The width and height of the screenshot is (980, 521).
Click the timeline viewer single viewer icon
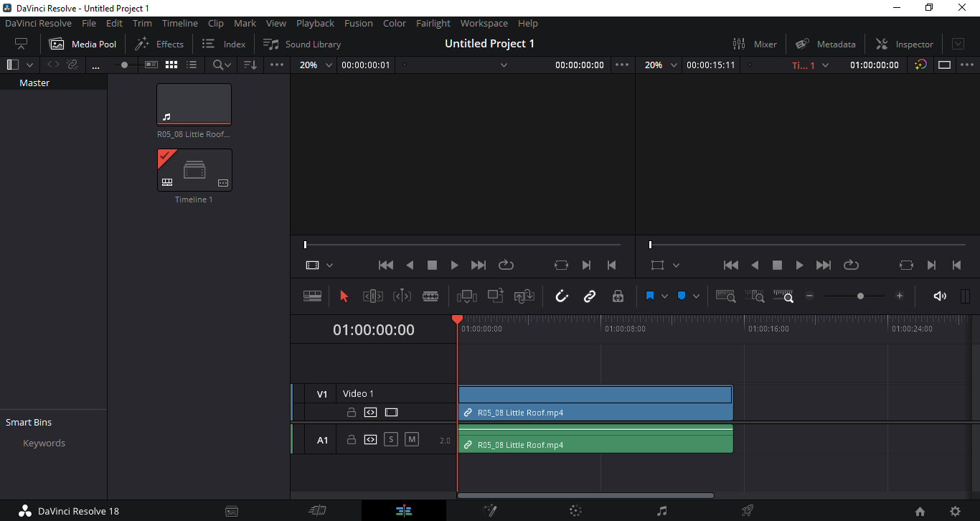point(945,65)
